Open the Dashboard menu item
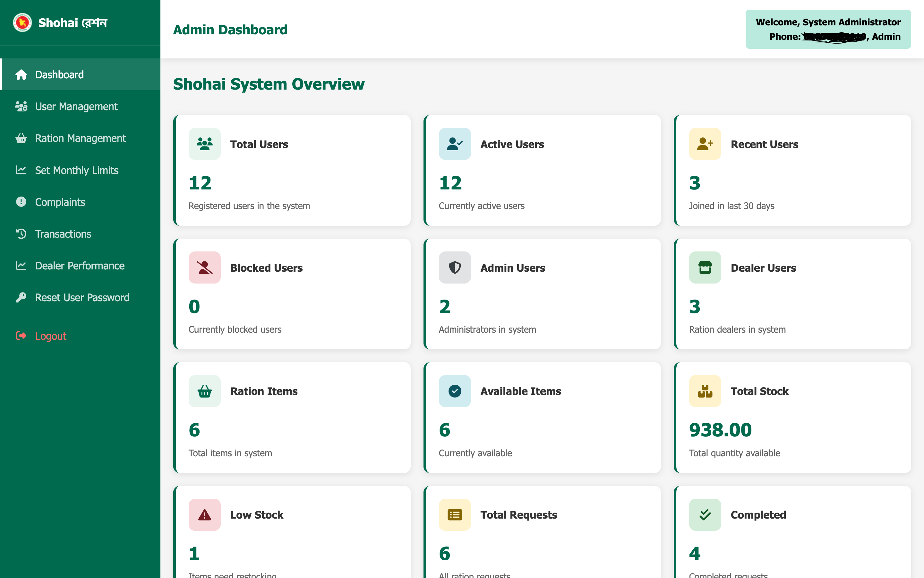The width and height of the screenshot is (924, 578). [80, 74]
